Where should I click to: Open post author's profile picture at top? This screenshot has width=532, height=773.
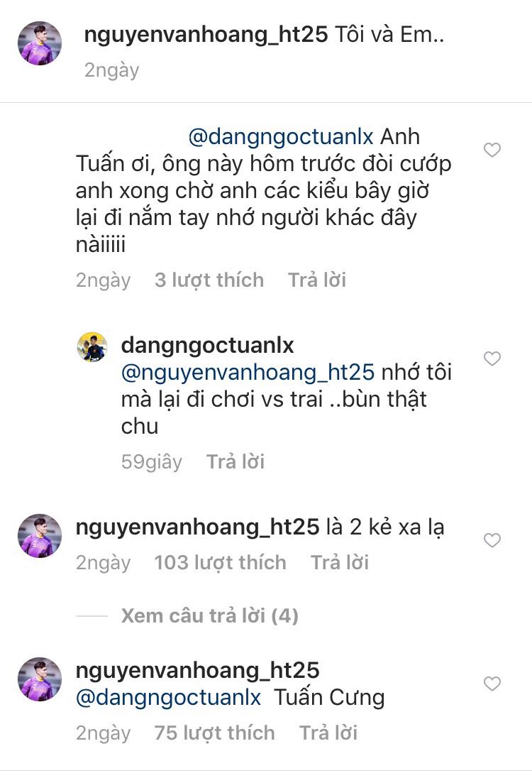(39, 43)
